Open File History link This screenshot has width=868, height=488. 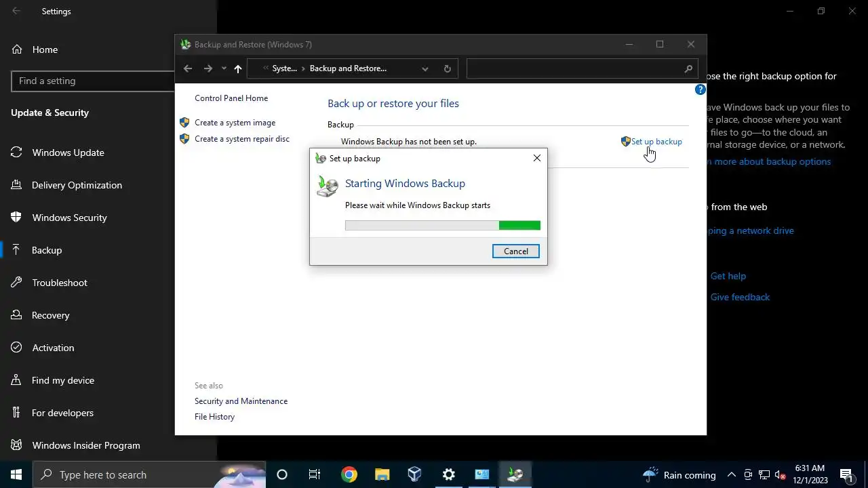(214, 417)
